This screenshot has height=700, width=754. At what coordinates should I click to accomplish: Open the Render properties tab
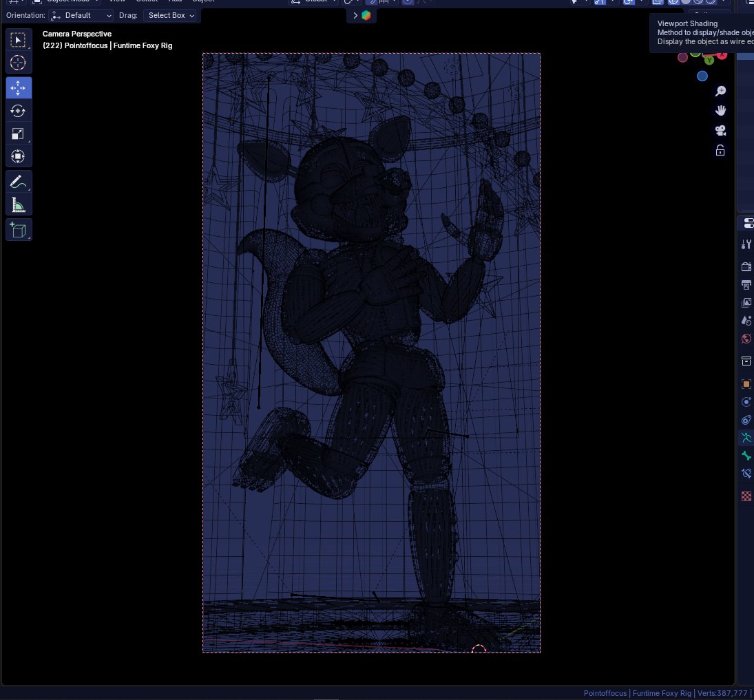(x=746, y=266)
